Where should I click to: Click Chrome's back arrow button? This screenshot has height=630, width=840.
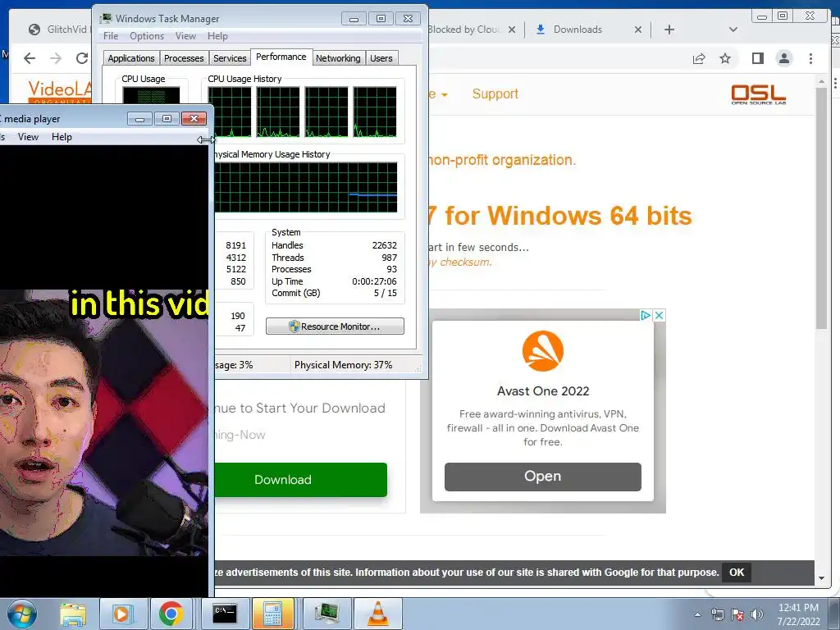(30, 58)
